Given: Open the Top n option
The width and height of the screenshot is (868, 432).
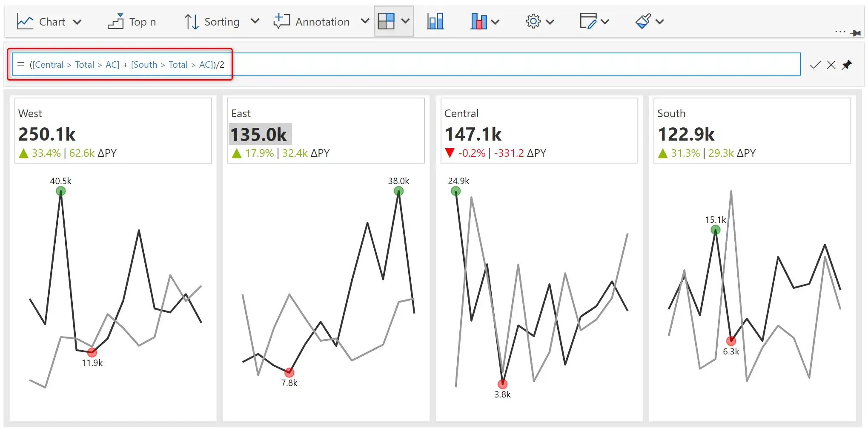Looking at the screenshot, I should click(x=132, y=21).
